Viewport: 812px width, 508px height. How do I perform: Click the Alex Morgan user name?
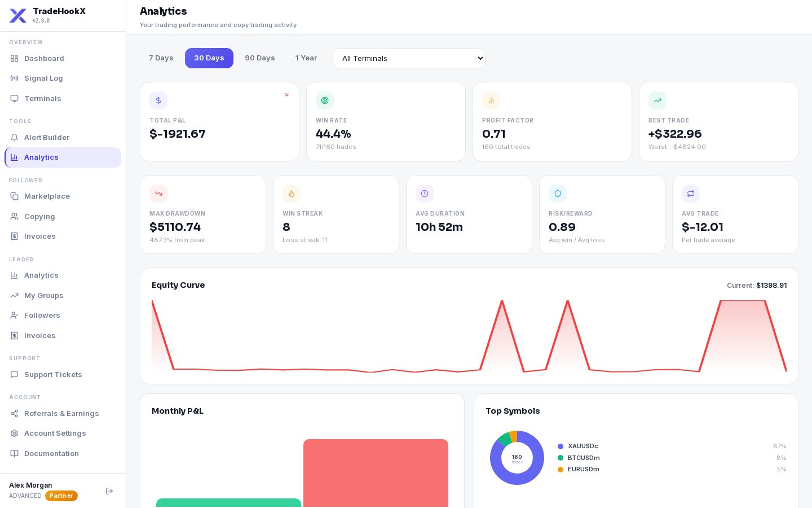[x=30, y=485]
